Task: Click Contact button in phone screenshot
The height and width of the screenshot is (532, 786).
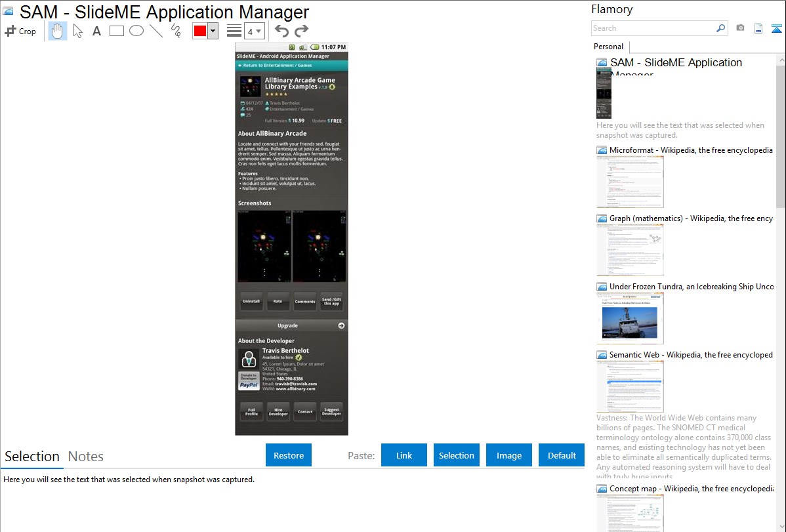Action: click(x=305, y=412)
